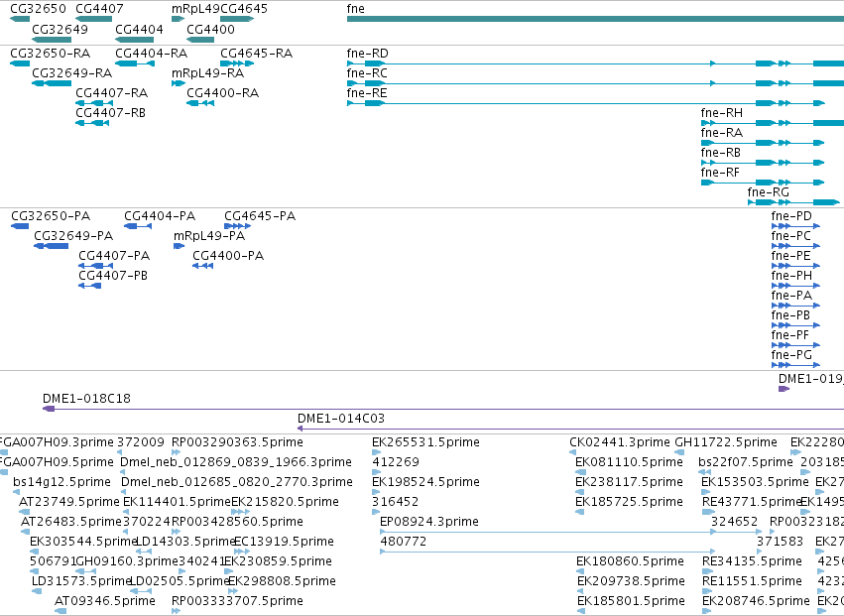This screenshot has width=844, height=616.
Task: Select EST CK02441.3prime
Action: click(620, 442)
